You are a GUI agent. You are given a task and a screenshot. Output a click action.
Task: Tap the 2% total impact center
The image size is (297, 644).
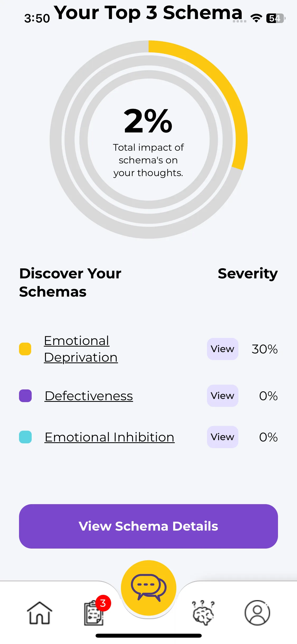[x=148, y=121]
